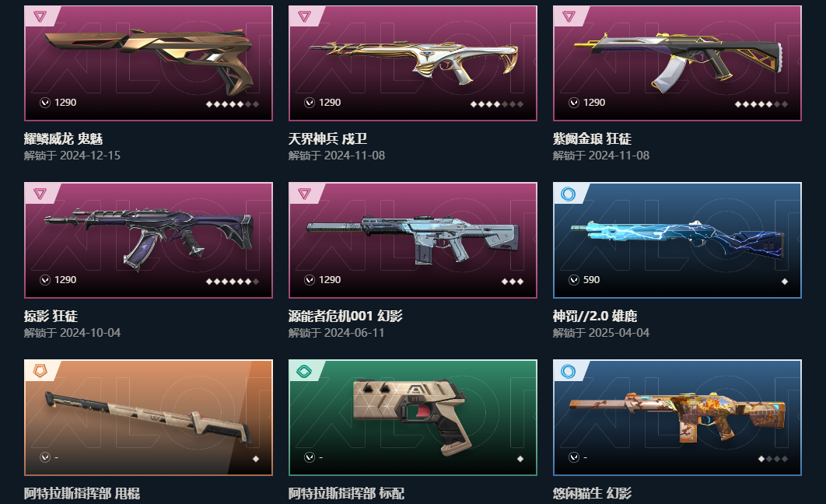This screenshot has height=504, width=826.
Task: Open the 紫阙金琅 狂徒 skin image
Action: 677,63
